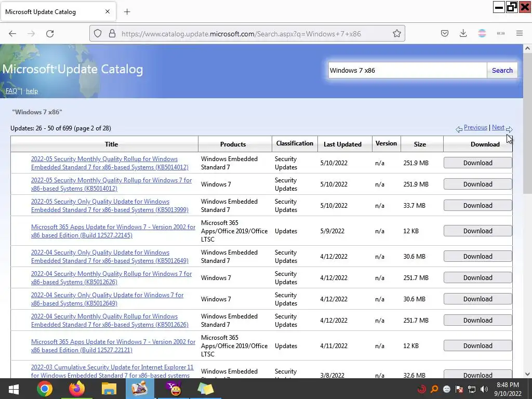Click the network tray icon

(472, 389)
